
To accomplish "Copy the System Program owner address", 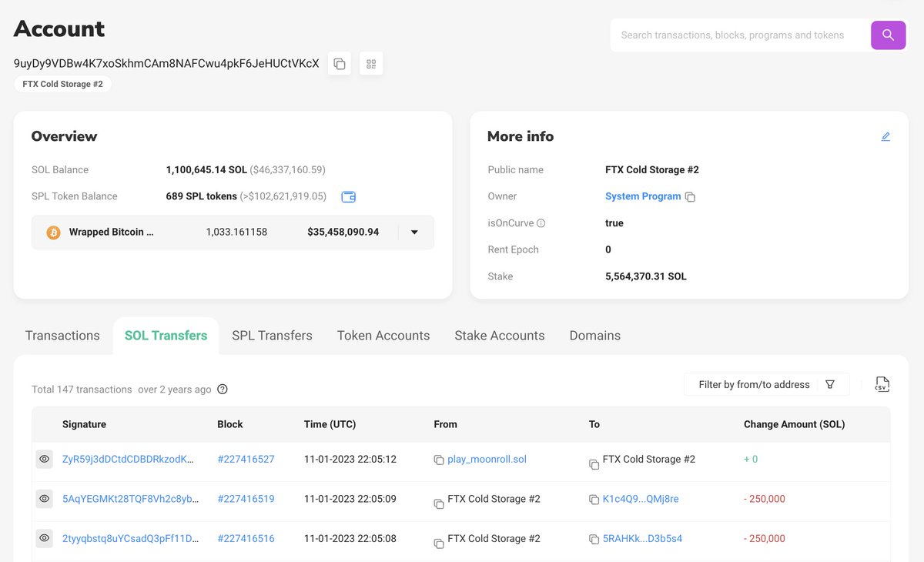I will click(691, 197).
